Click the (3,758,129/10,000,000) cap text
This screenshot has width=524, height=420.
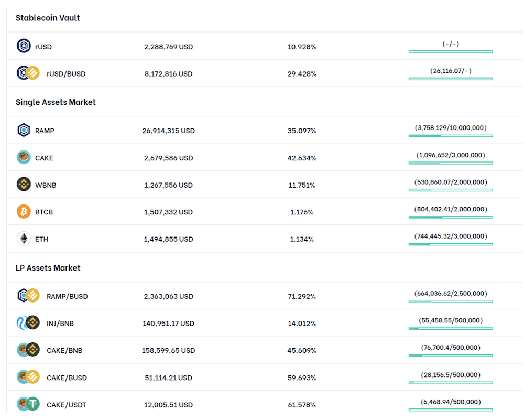tap(451, 128)
